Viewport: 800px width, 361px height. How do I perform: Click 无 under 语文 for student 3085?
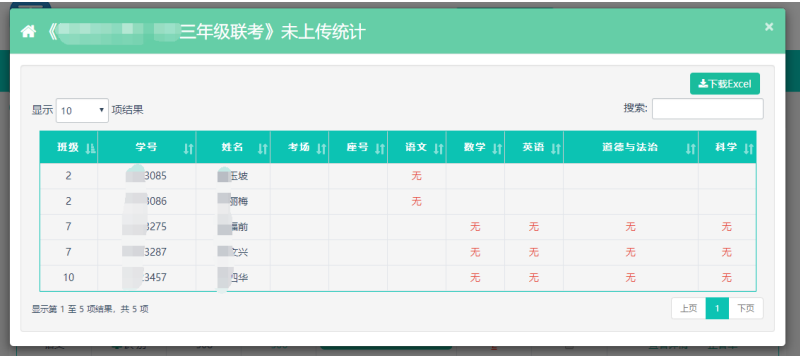click(x=416, y=176)
